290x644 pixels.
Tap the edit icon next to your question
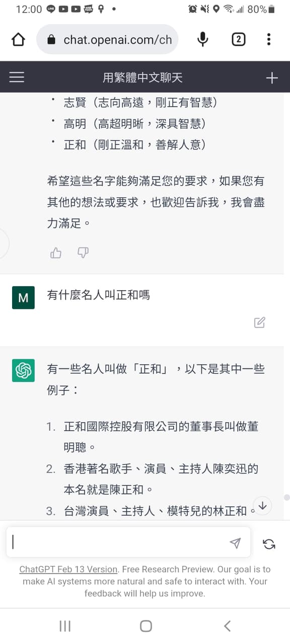coord(259,323)
